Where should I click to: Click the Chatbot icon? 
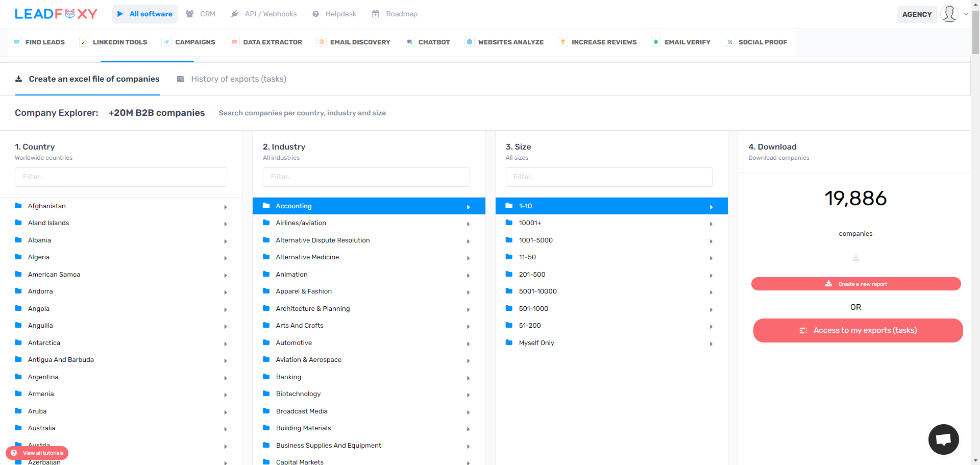pyautogui.click(x=410, y=42)
